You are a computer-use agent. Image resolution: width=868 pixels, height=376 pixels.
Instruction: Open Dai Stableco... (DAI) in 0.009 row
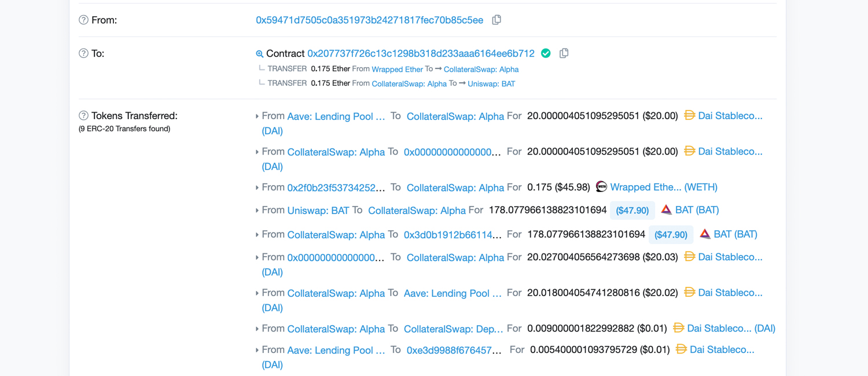point(731,329)
